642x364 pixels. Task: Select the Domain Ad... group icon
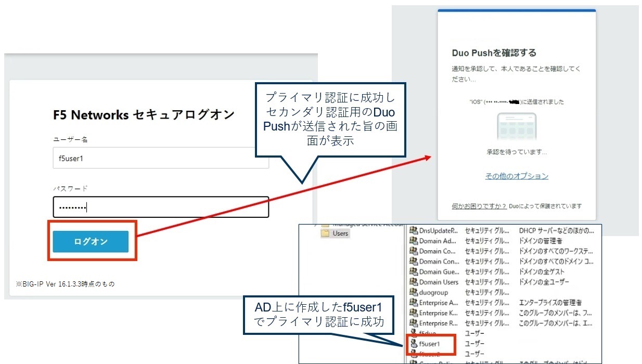(x=414, y=241)
